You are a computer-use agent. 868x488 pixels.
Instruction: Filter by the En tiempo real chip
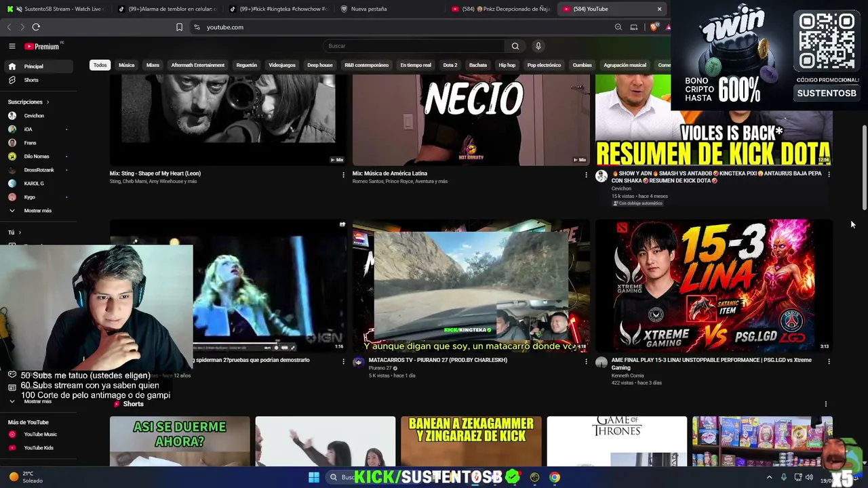416,65
